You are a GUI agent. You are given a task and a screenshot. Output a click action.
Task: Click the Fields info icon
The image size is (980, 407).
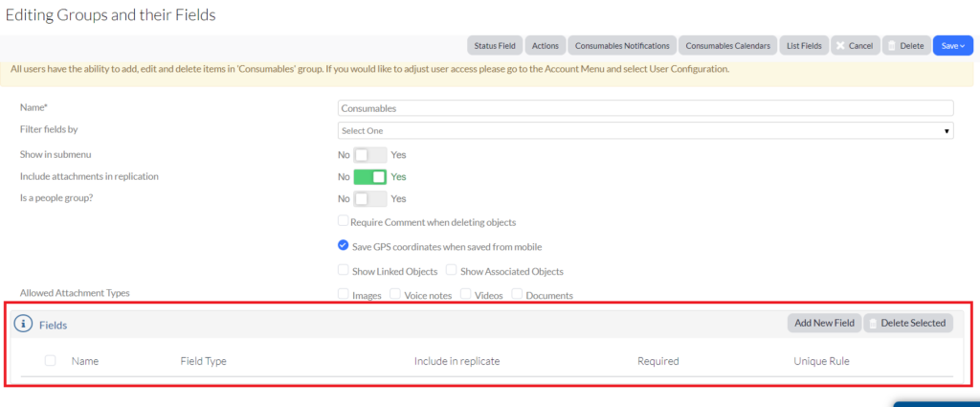point(24,325)
